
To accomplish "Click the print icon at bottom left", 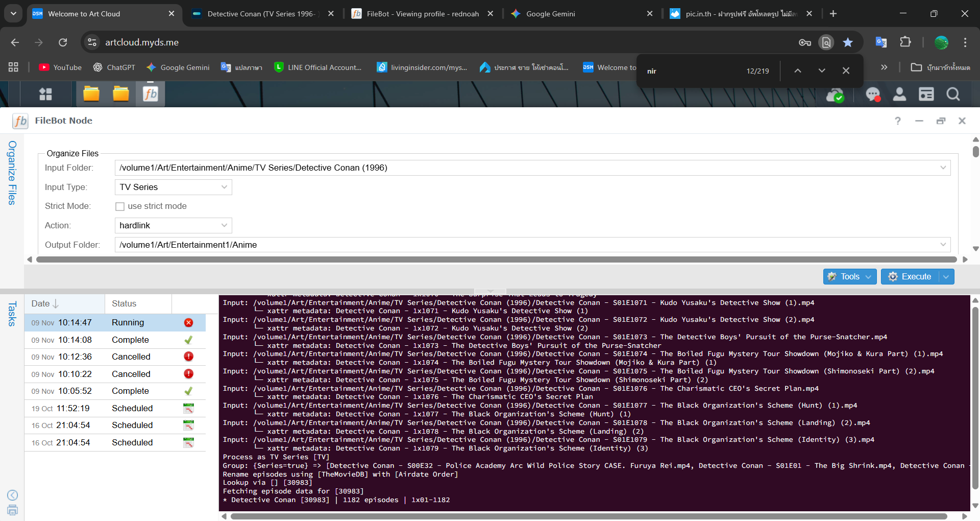I will pyautogui.click(x=12, y=510).
